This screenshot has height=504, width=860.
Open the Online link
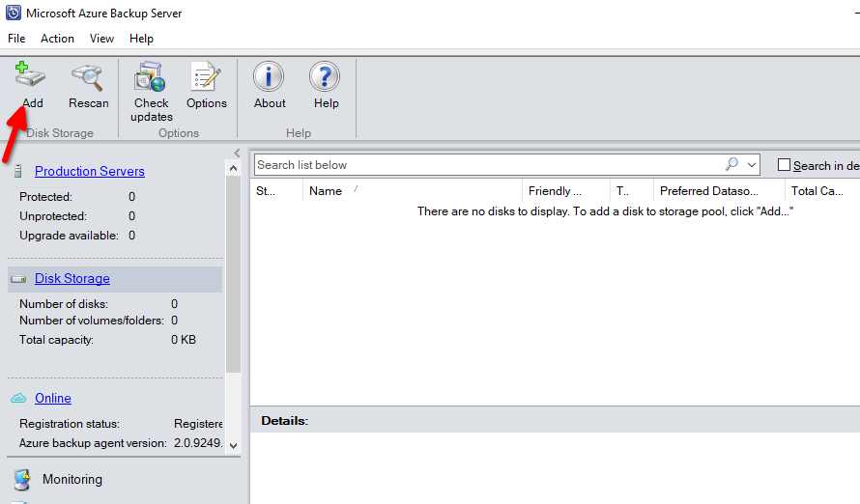52,398
